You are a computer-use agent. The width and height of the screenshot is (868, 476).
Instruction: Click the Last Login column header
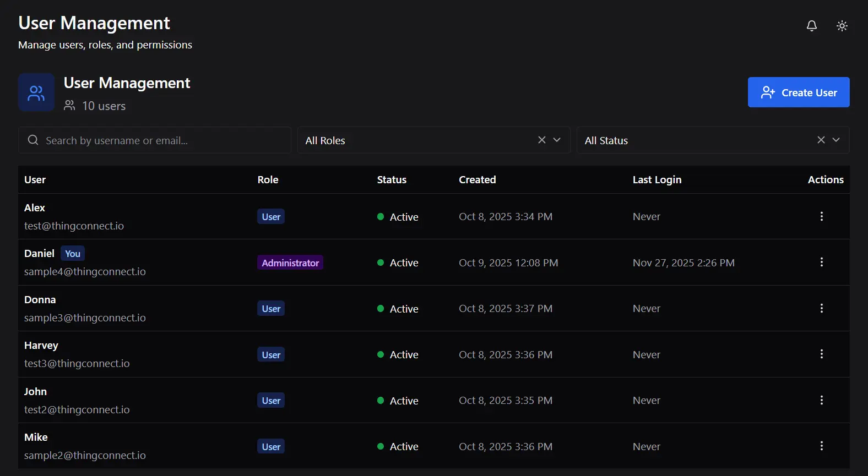tap(657, 180)
